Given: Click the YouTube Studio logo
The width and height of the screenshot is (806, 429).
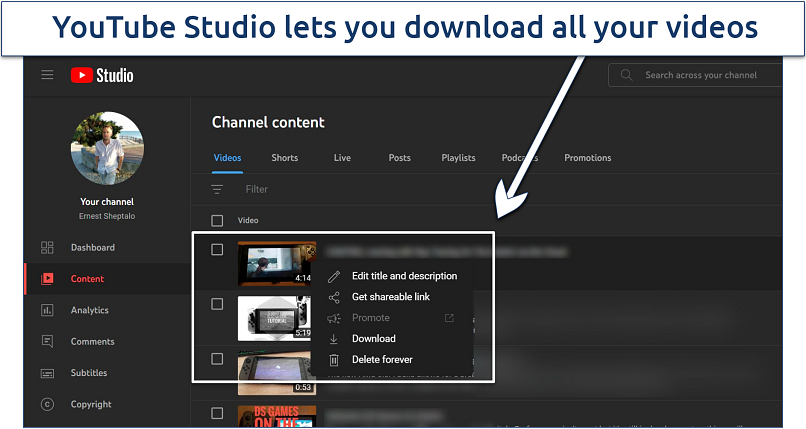Looking at the screenshot, I should pyautogui.click(x=102, y=76).
